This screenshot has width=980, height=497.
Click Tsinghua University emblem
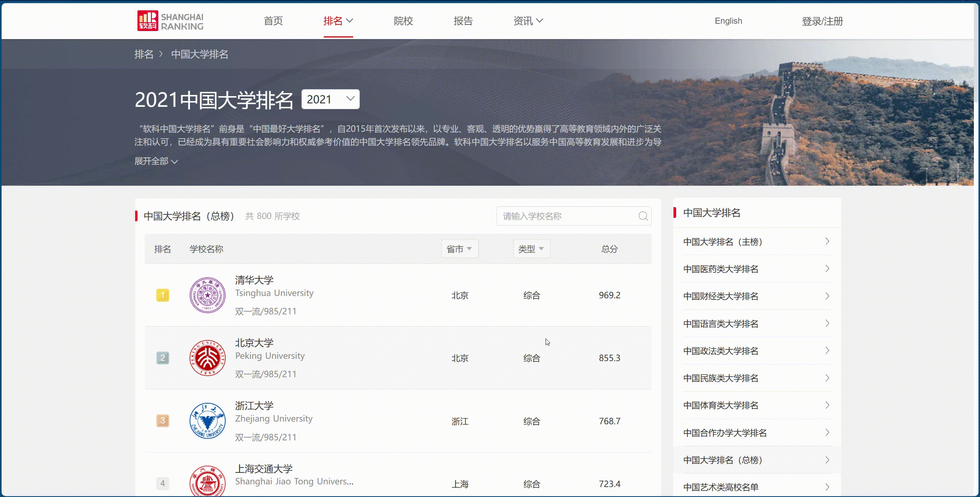[208, 295]
